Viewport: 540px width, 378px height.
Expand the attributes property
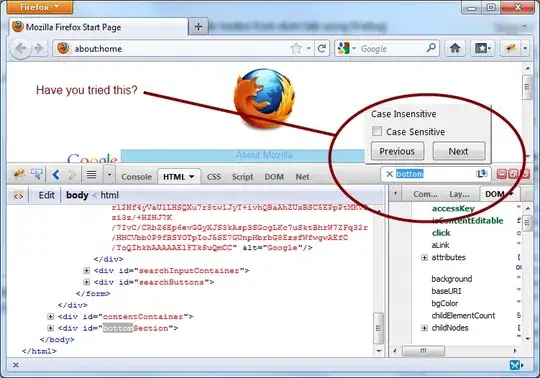[424, 258]
